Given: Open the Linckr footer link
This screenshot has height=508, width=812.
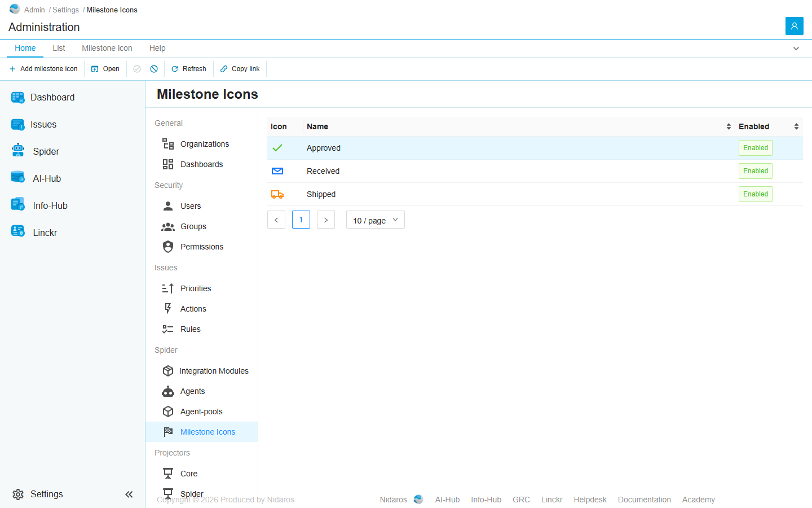Looking at the screenshot, I should [552, 500].
